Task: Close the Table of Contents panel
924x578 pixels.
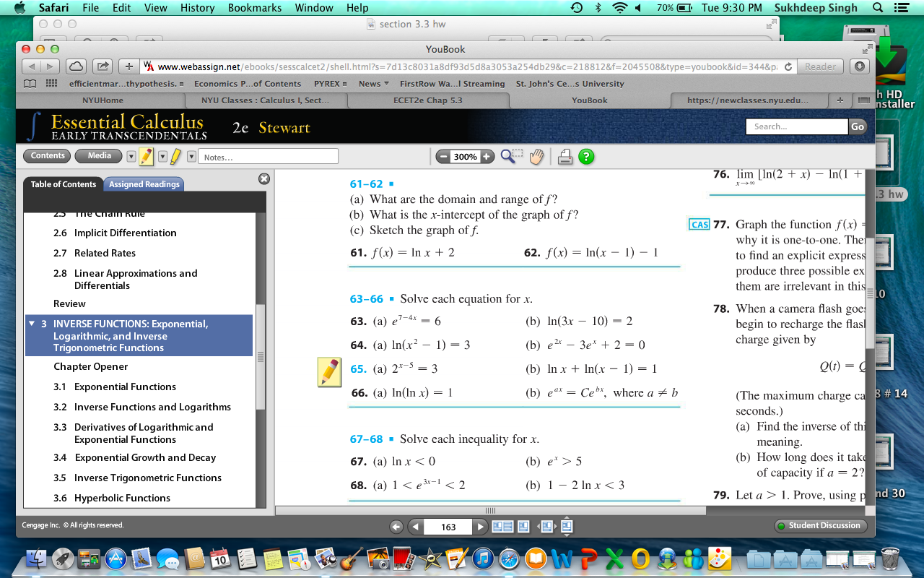Action: [264, 178]
